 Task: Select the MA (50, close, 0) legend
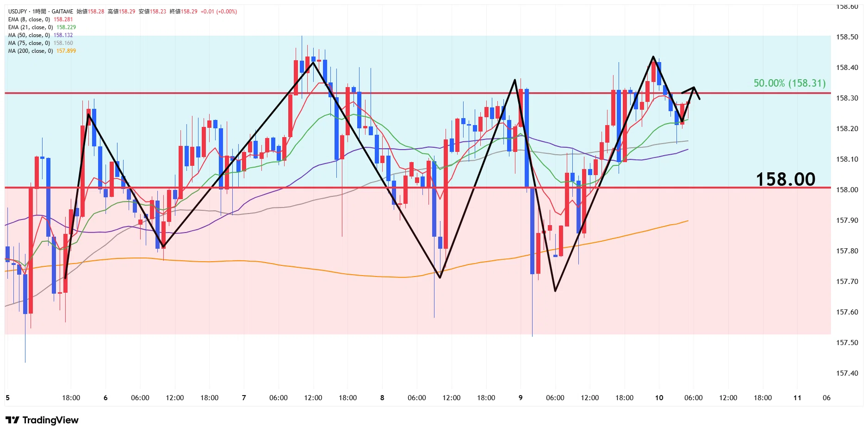(29, 35)
